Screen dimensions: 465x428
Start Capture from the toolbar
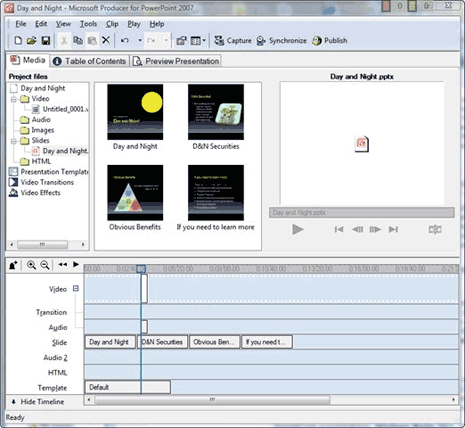pyautogui.click(x=233, y=41)
